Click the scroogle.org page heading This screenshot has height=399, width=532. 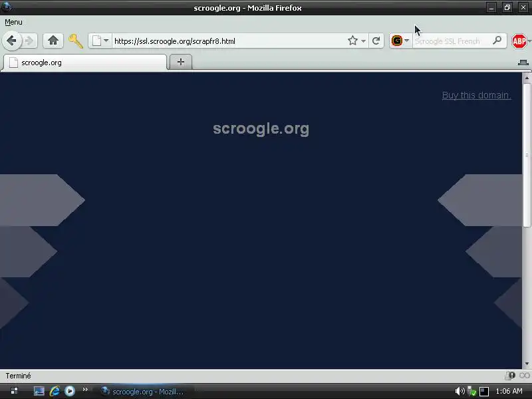[x=261, y=129]
